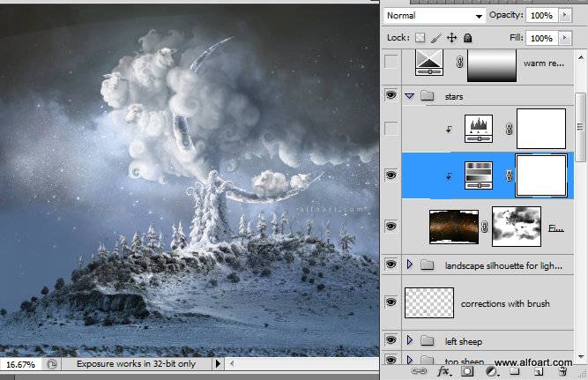Image resolution: width=588 pixels, height=380 pixels.
Task: Create a new layer
Action: (x=539, y=371)
